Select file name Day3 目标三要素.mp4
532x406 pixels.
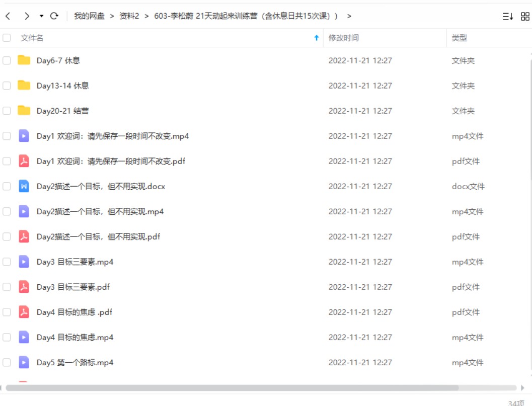[75, 262]
